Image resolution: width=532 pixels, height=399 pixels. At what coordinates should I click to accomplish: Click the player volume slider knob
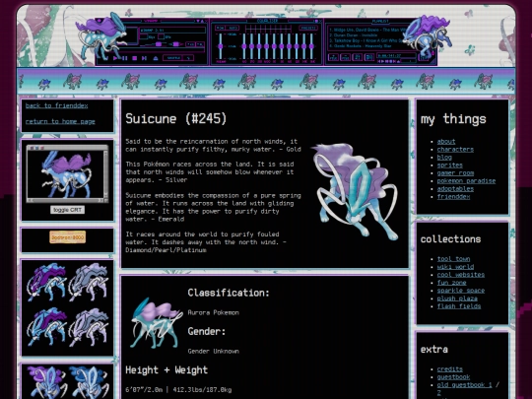point(159,44)
